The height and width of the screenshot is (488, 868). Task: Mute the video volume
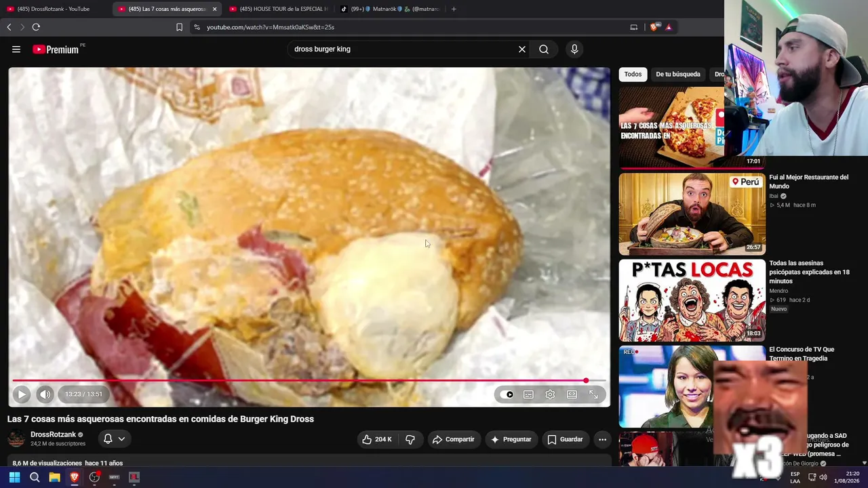(45, 394)
